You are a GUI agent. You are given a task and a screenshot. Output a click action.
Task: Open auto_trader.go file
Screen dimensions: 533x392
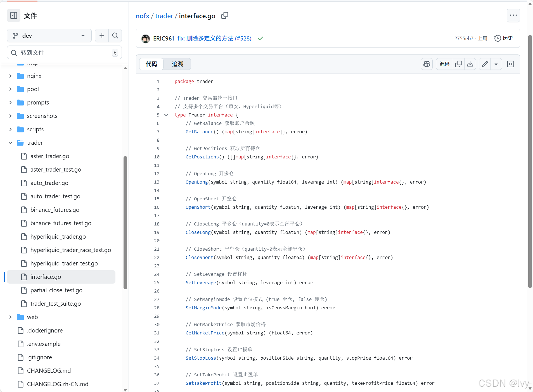[49, 183]
